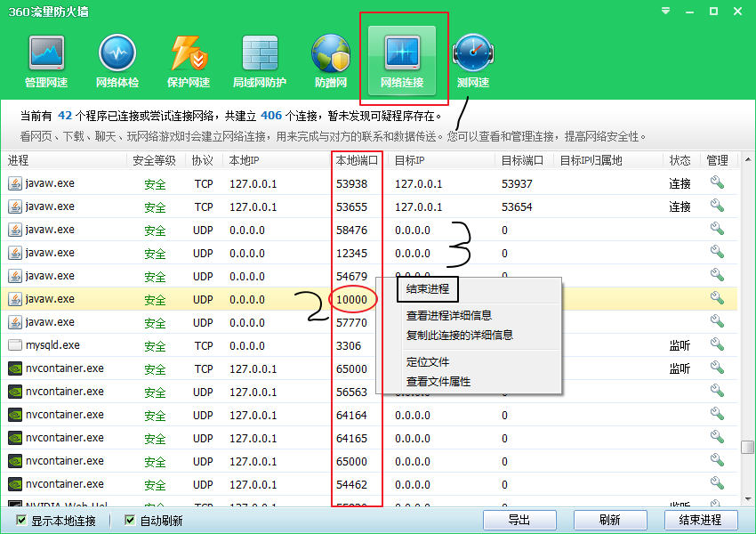Open the 管理网速 speed management icon
The height and width of the screenshot is (534, 756).
click(46, 61)
